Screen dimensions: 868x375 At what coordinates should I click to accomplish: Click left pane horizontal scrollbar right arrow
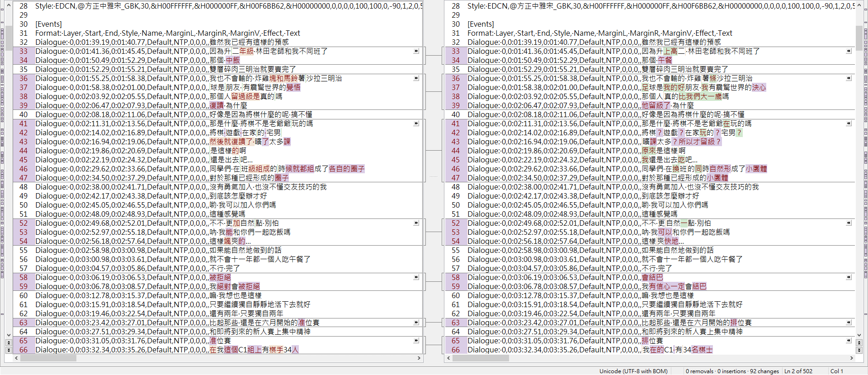pos(419,358)
